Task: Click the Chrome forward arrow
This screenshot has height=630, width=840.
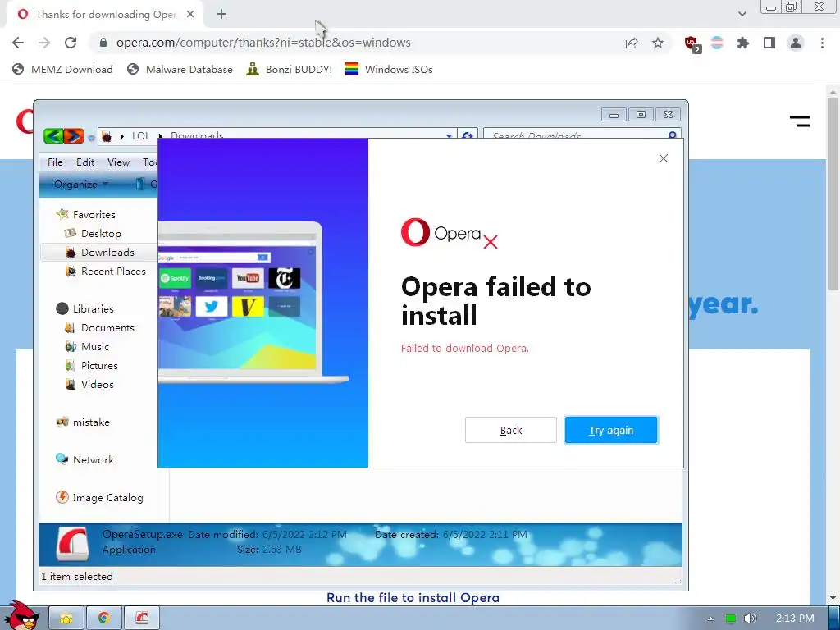Action: (44, 43)
